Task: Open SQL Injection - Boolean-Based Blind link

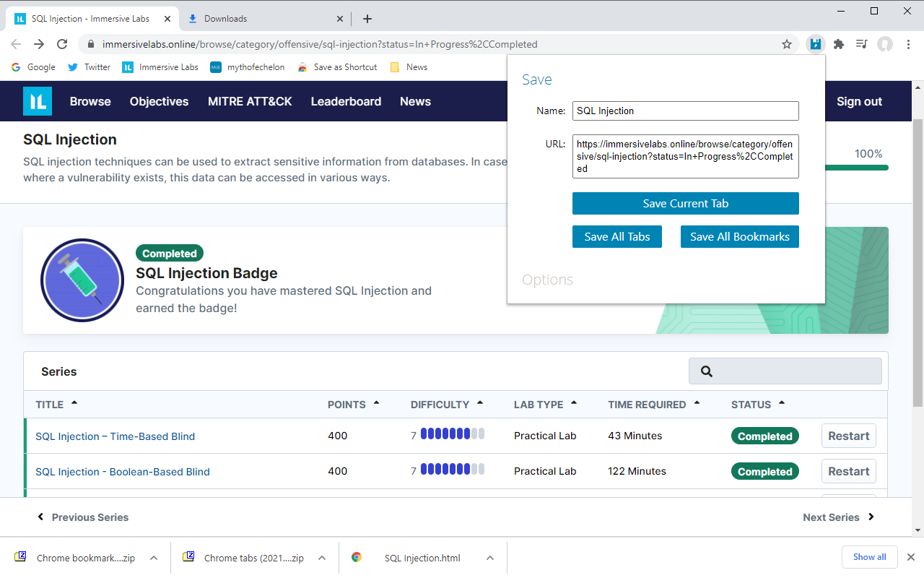Action: click(123, 472)
